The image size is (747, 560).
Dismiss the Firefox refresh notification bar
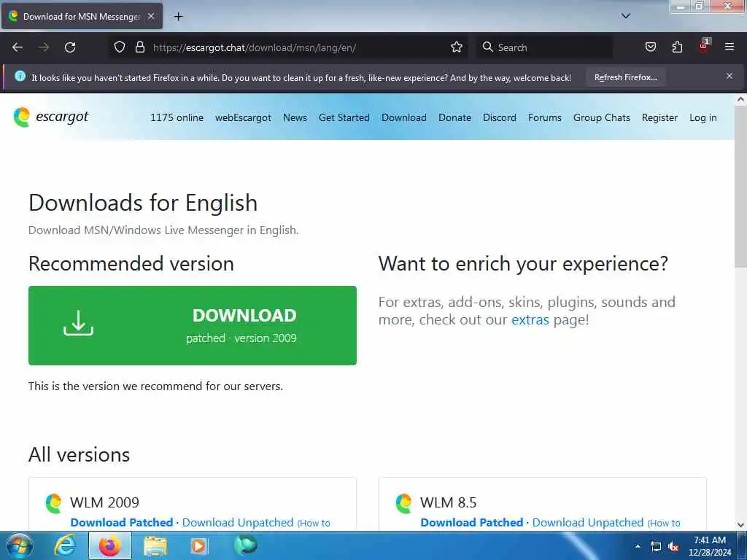[x=729, y=76]
